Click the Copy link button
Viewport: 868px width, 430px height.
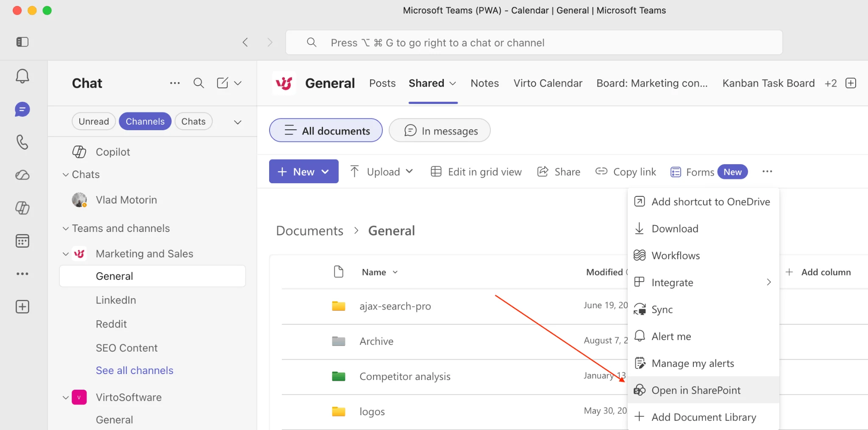pos(626,172)
